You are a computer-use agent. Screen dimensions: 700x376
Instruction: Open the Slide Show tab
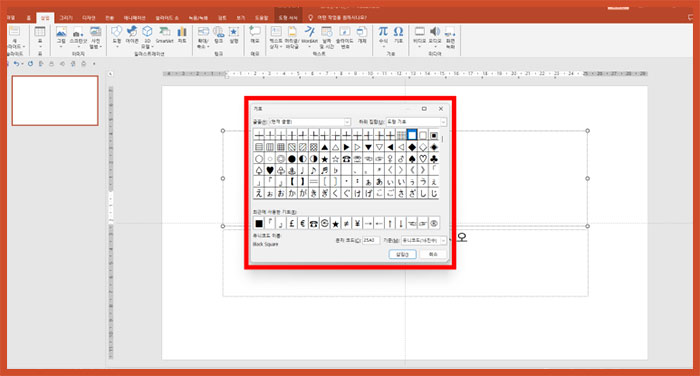[167, 18]
